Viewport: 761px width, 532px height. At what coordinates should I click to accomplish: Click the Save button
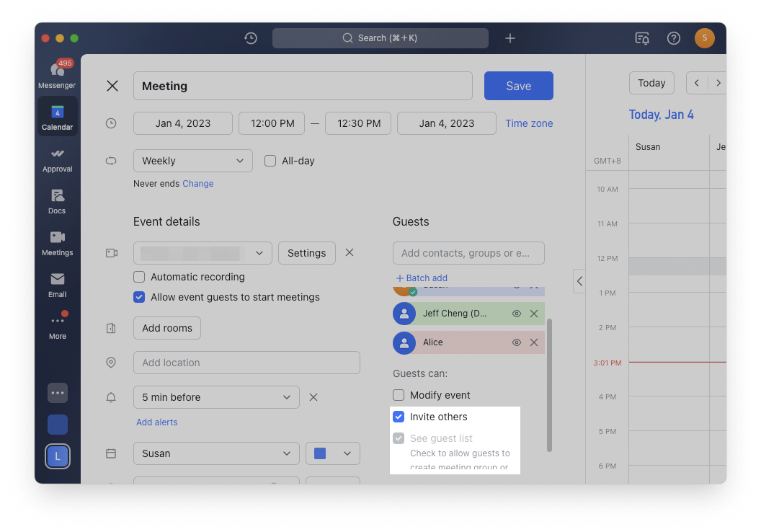(x=518, y=86)
